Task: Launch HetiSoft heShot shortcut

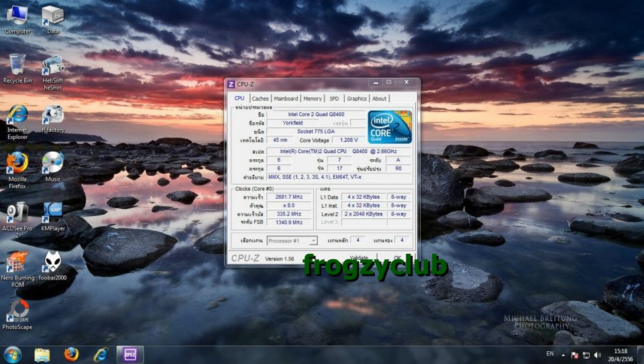Action: (52, 73)
